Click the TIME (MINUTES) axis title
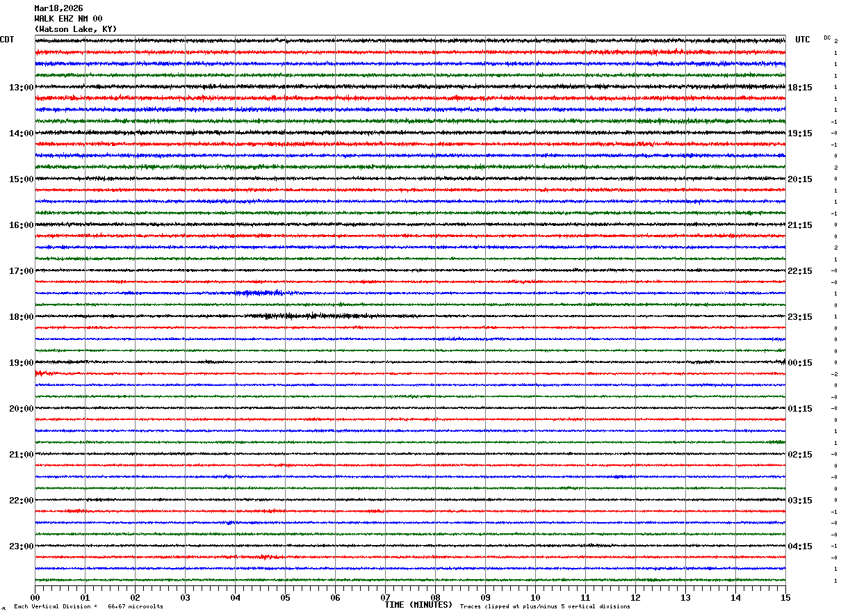841x616 pixels. click(418, 605)
